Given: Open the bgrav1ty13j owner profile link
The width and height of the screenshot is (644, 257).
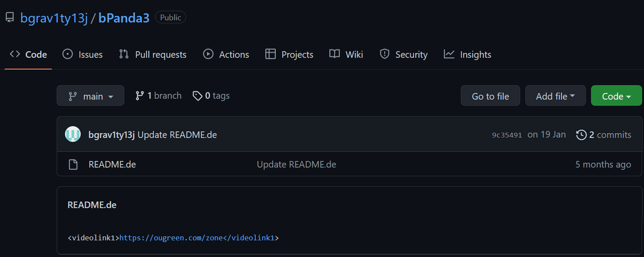Looking at the screenshot, I should coord(54,18).
